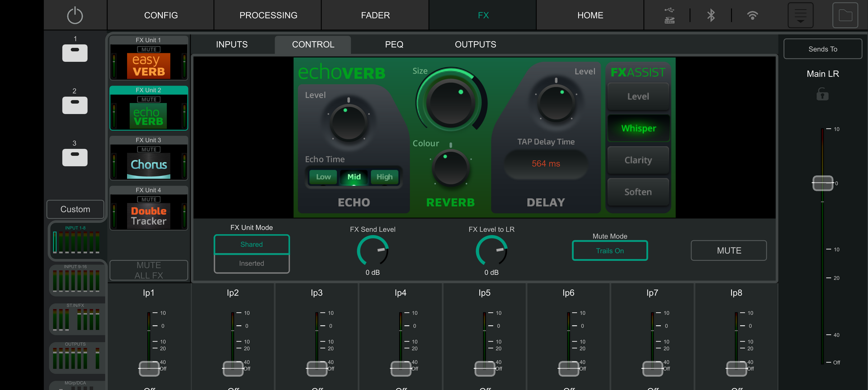Select the echoVERB FX Unit 2 thumbnail
Image resolution: width=868 pixels, height=390 pixels.
pos(149,116)
